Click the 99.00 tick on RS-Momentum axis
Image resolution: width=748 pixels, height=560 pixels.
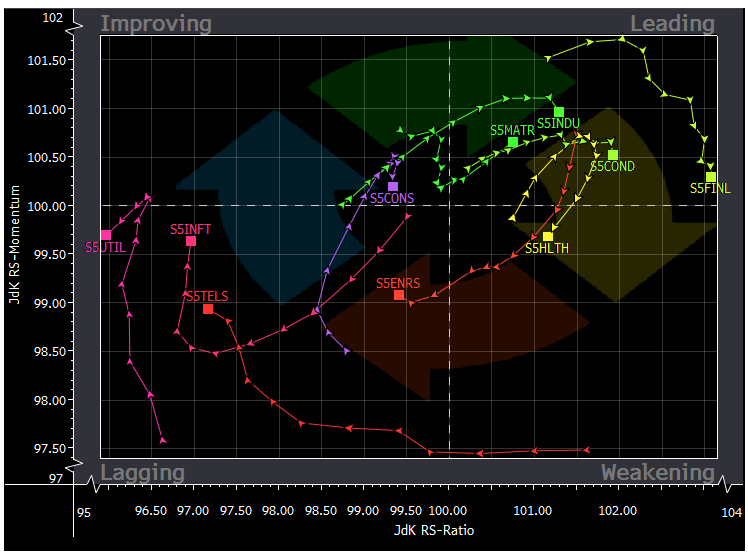[50, 304]
